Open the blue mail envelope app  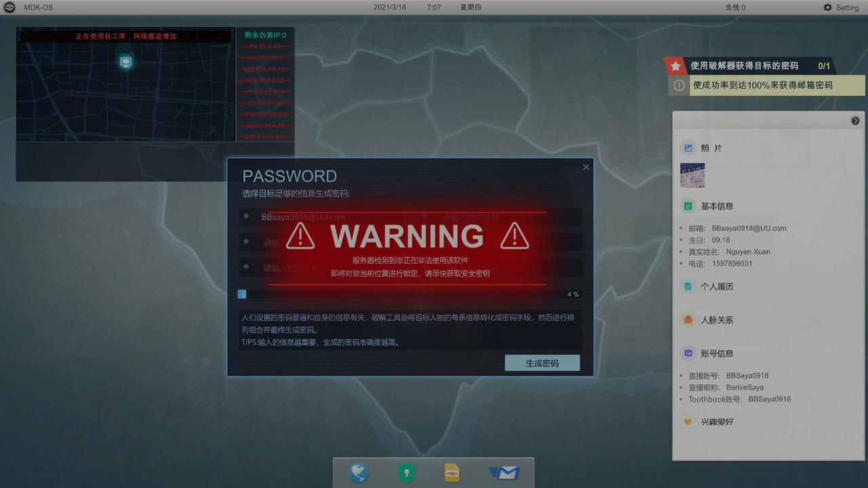(504, 472)
